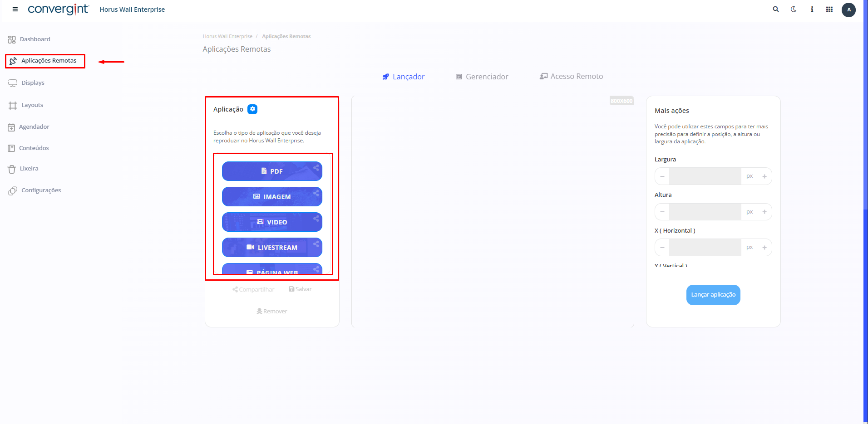868x424 pixels.
Task: Click the info icon in header
Action: click(812, 9)
